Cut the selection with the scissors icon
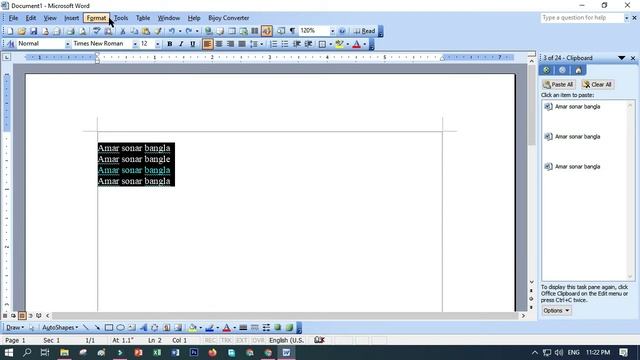Image resolution: width=640 pixels, height=360 pixels. 122,31
